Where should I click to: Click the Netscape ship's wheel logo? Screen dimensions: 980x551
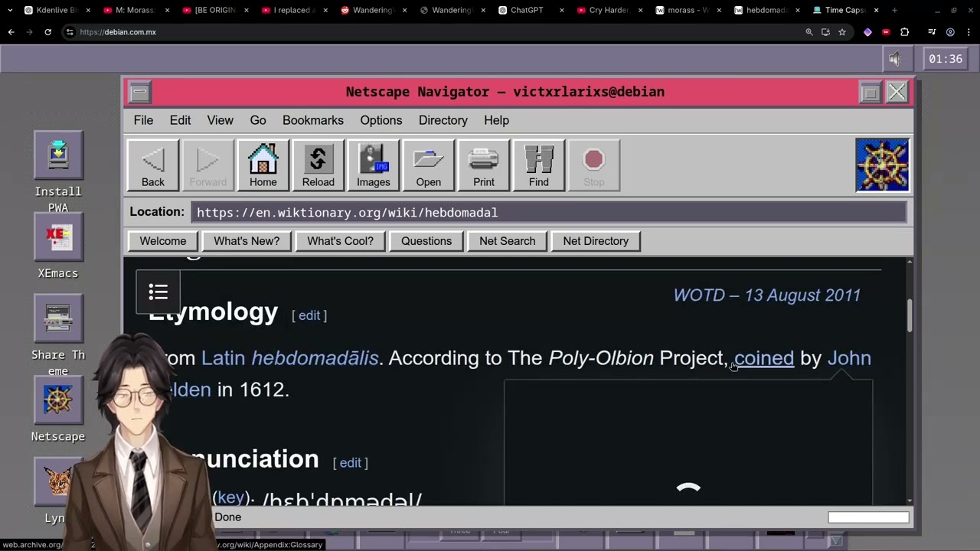tap(882, 165)
